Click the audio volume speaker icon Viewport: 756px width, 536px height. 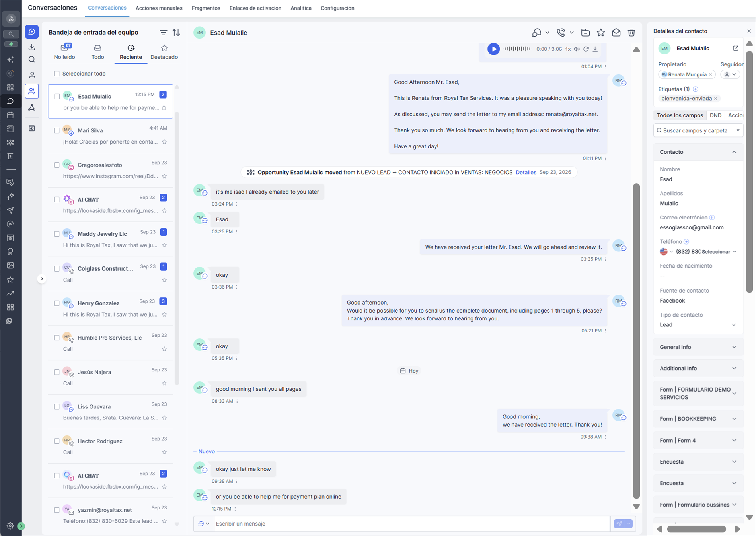[x=577, y=49]
